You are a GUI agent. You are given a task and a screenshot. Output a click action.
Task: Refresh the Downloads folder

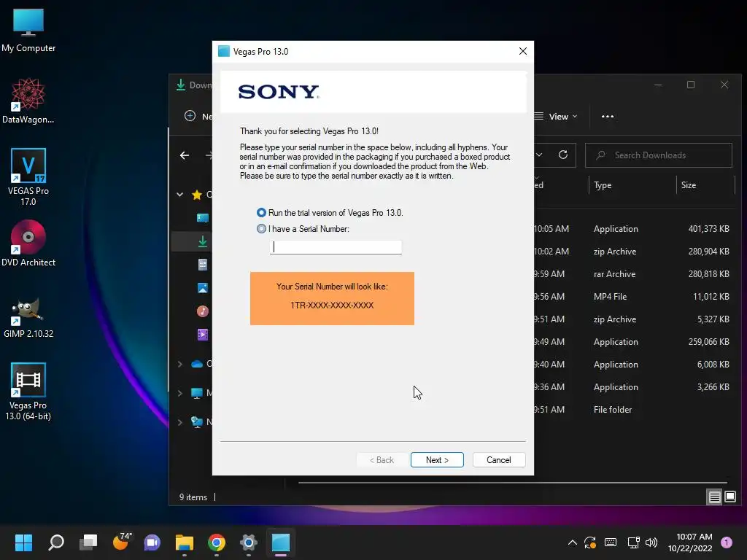(562, 155)
